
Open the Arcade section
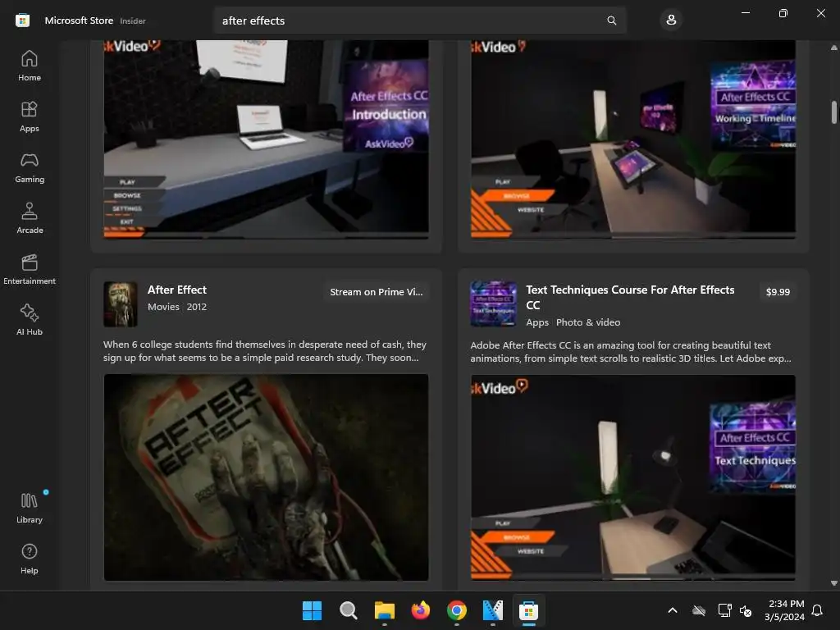[30, 218]
